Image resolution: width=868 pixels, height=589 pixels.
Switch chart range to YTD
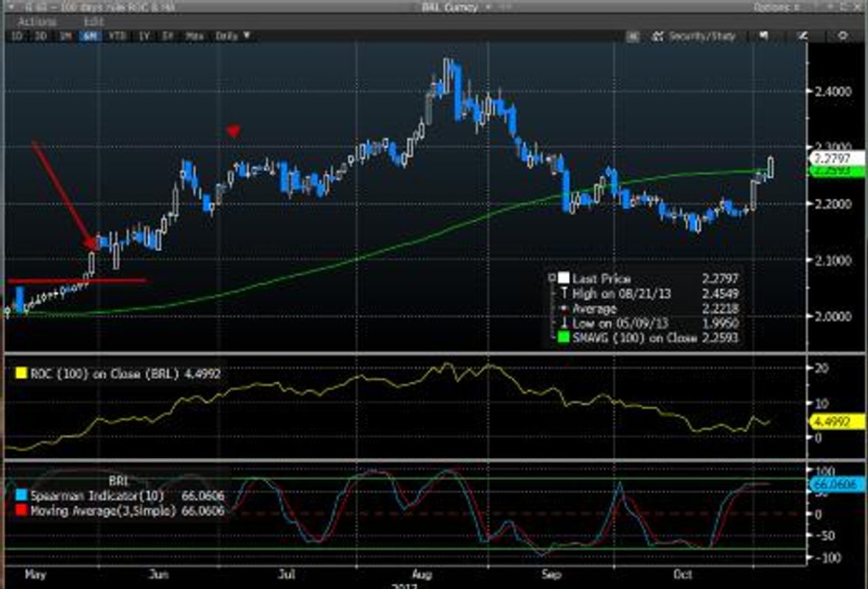tap(116, 35)
